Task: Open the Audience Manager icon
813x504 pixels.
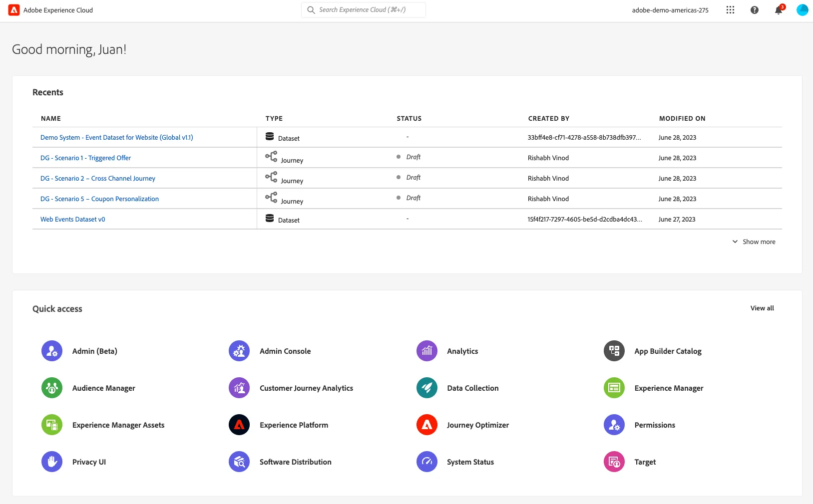Action: coord(52,388)
